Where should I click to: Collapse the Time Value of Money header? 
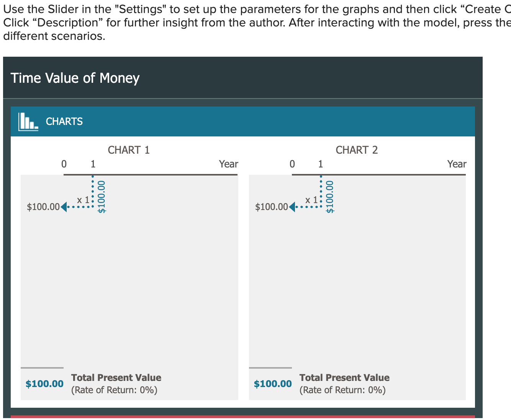click(75, 78)
